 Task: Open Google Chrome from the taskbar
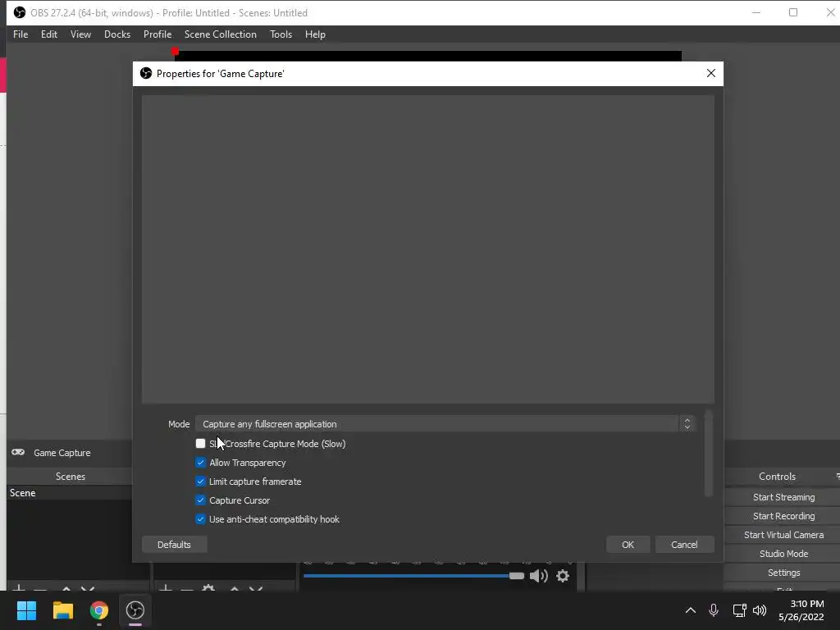click(99, 610)
